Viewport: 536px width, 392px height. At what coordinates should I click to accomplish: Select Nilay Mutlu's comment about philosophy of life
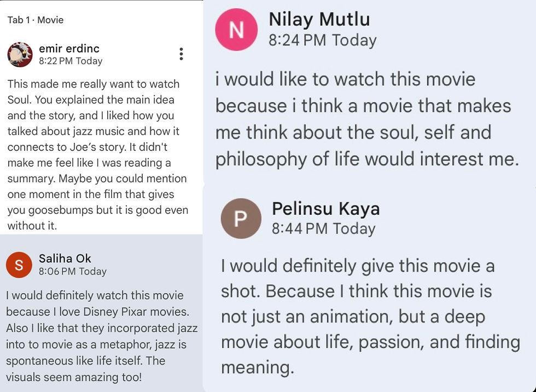[365, 119]
